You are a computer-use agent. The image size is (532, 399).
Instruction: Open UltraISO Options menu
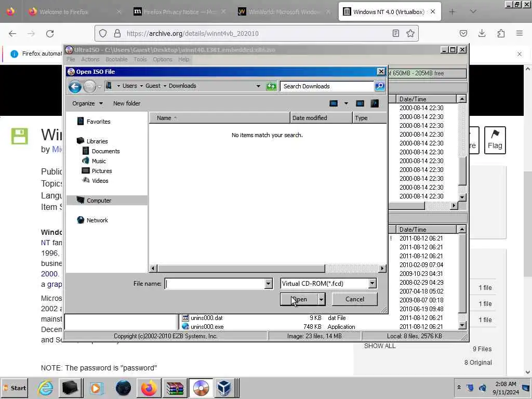coord(163,59)
